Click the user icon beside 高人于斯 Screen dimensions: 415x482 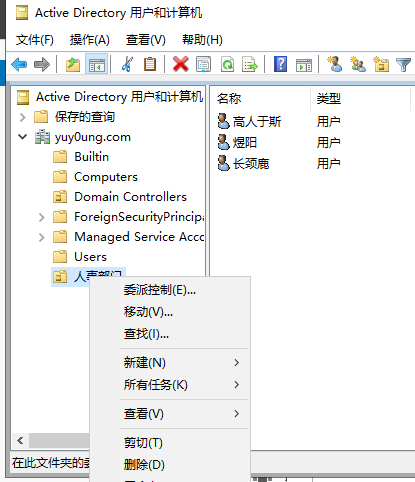223,121
